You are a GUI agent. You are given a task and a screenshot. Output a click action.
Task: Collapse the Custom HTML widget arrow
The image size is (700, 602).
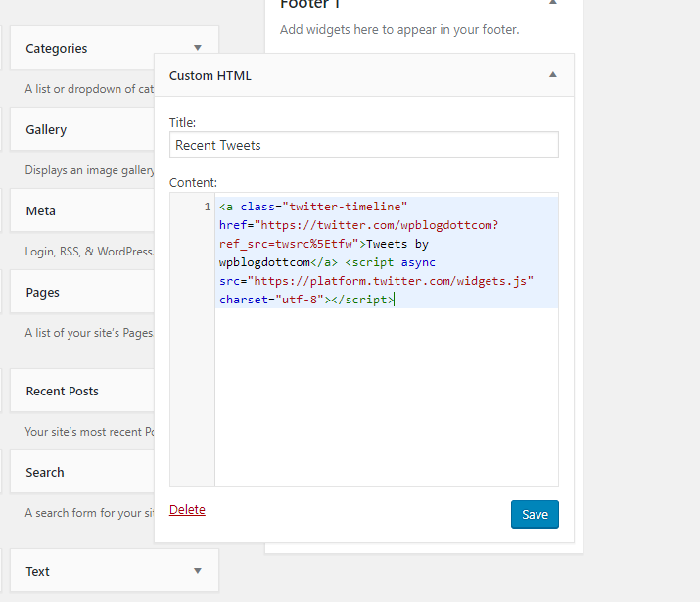click(x=553, y=75)
